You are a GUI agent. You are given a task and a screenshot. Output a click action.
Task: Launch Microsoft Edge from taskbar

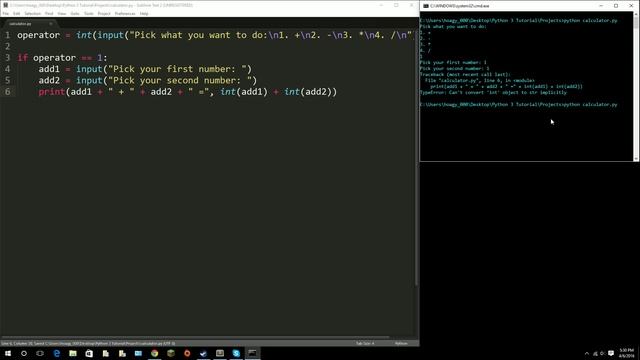click(56, 353)
